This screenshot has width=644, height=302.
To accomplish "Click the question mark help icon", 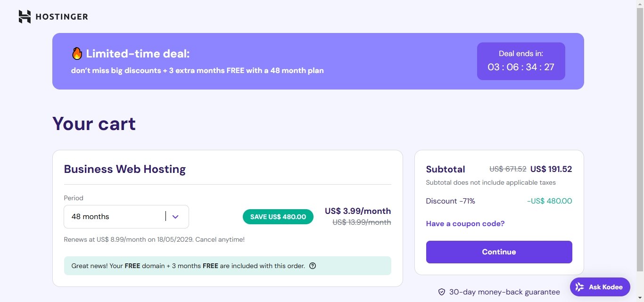I will click(x=313, y=266).
